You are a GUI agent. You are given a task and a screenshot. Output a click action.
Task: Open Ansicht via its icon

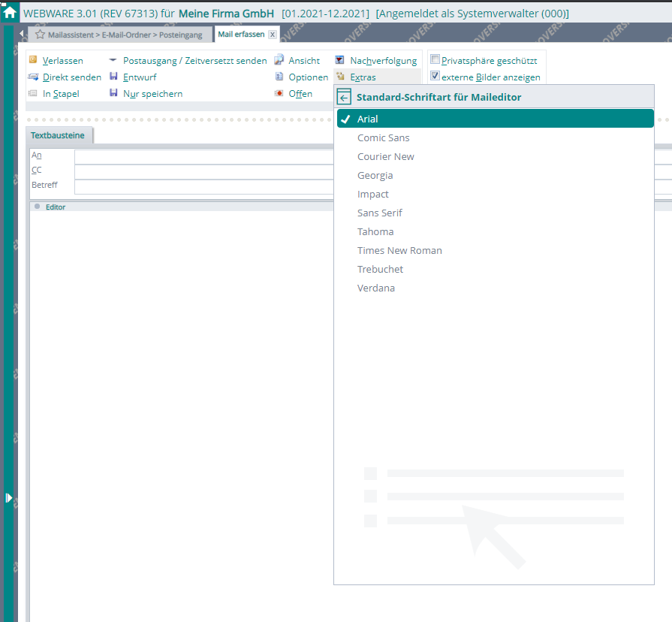pos(279,60)
